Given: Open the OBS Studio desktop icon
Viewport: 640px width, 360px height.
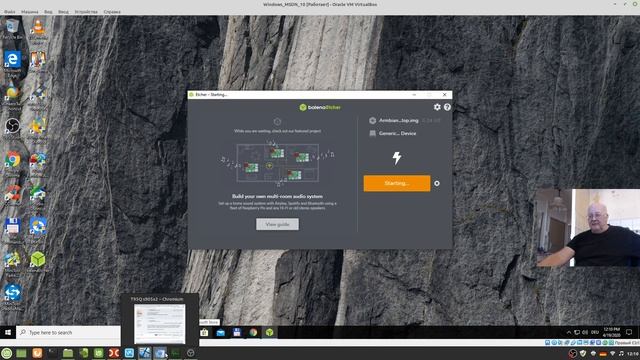Looking at the screenshot, I should (12, 126).
